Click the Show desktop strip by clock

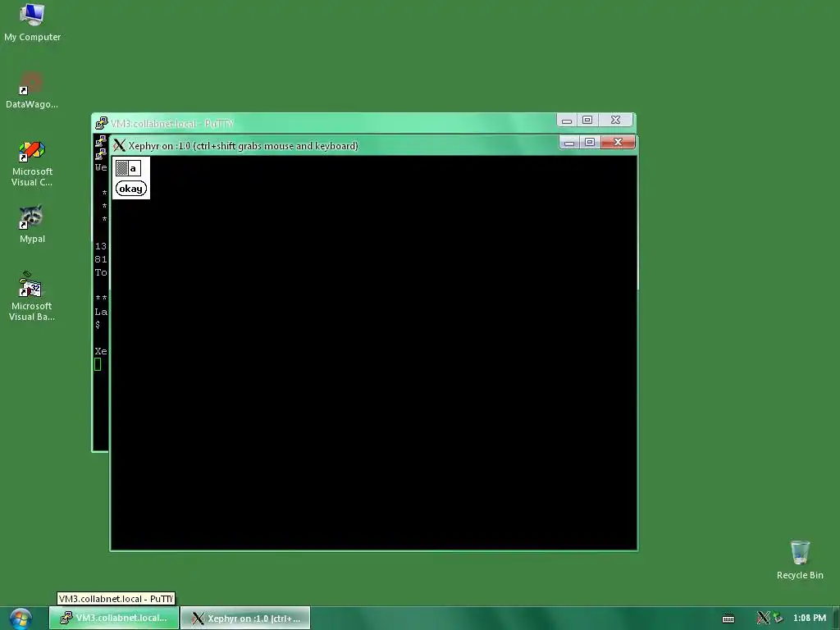tap(836, 619)
